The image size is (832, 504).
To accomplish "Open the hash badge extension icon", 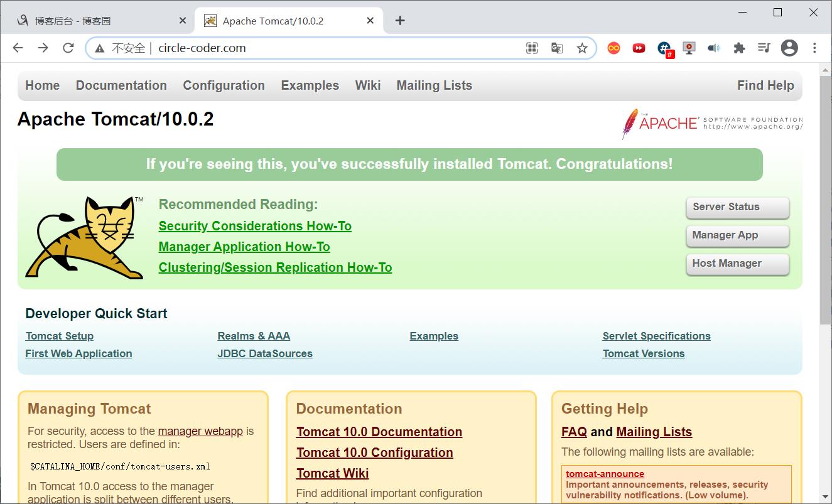I will tap(665, 49).
